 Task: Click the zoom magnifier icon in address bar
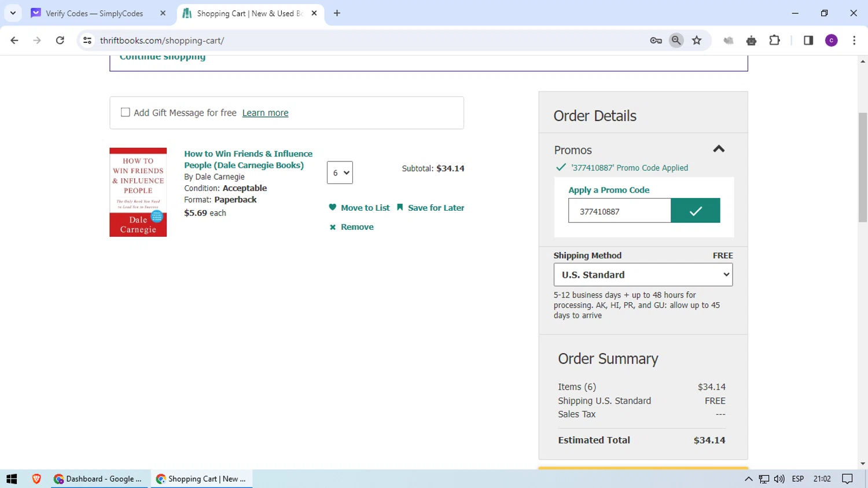(x=676, y=41)
